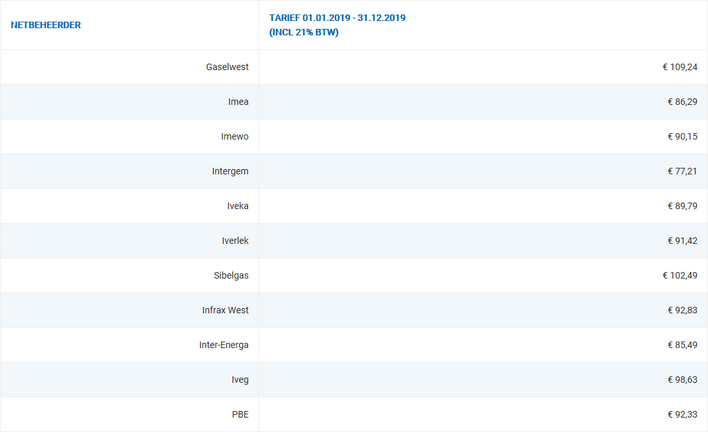Select the Imewo row label

234,137
